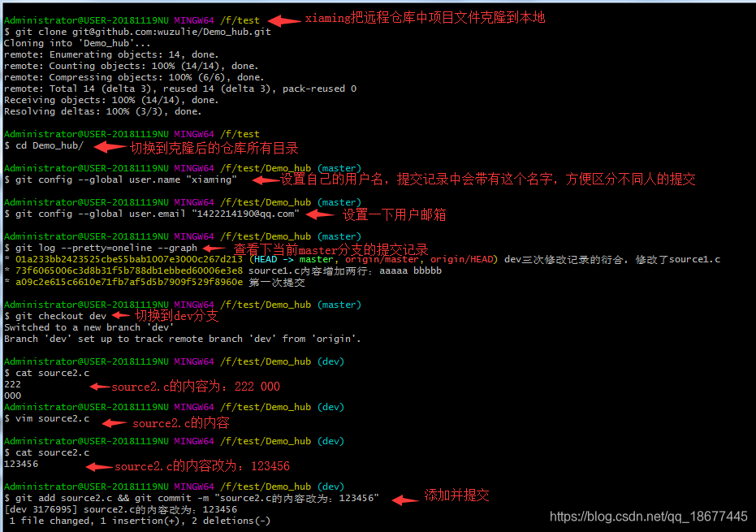
Task: Click the commit message mentioning "aaaaa bbbbb"
Action: pos(345,270)
